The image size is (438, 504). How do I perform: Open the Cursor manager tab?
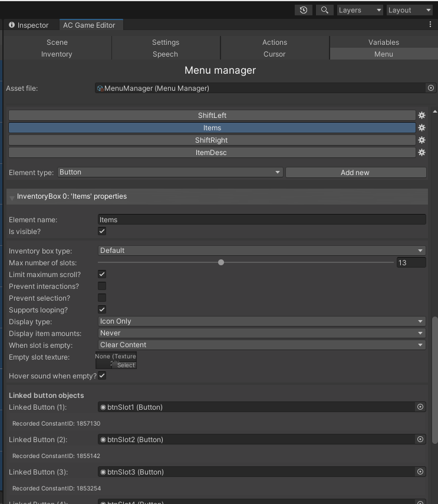(x=275, y=54)
